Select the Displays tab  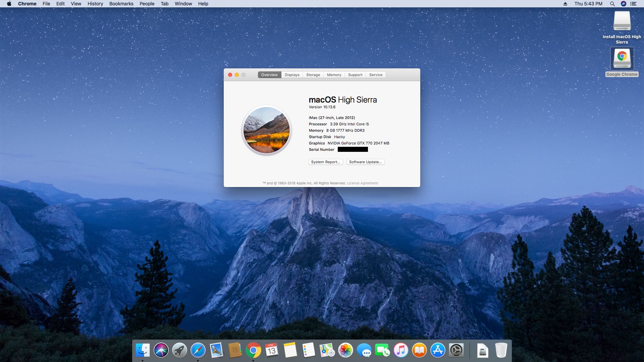pyautogui.click(x=291, y=75)
